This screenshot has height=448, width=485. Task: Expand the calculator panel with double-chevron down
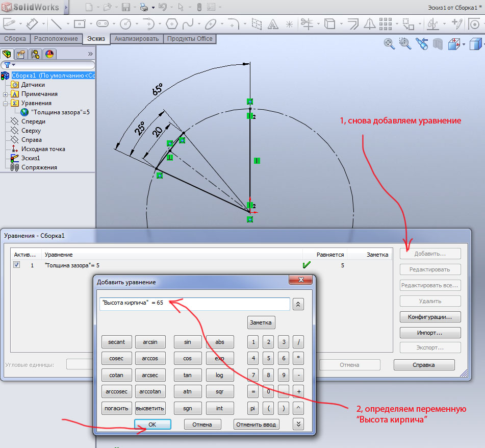(299, 424)
